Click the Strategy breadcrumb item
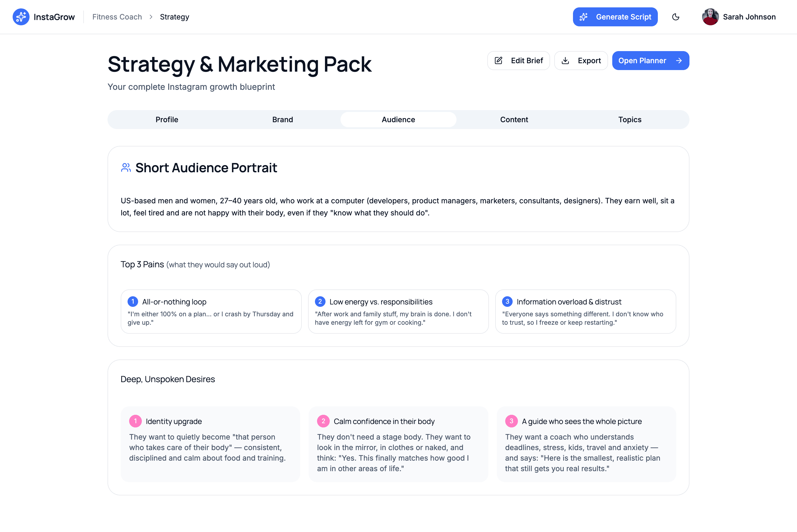This screenshot has height=532, width=797. 174,17
